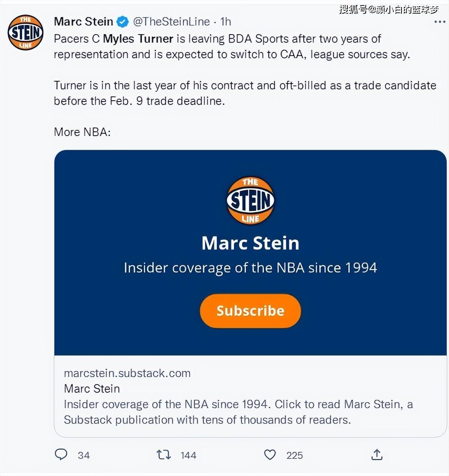
Task: Open the marcstein.substack.com domain link
Action: [x=127, y=373]
